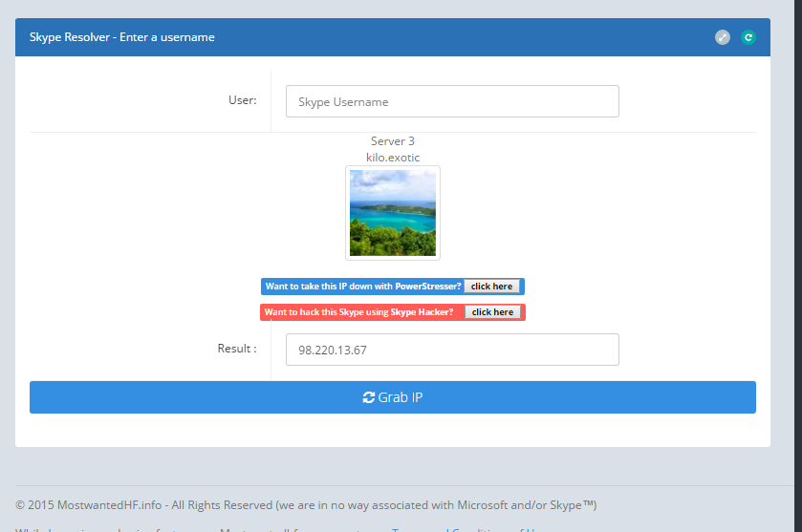Screen dimensions: 802x532
Task: Focus the Skype Username input field
Action: click(x=452, y=101)
